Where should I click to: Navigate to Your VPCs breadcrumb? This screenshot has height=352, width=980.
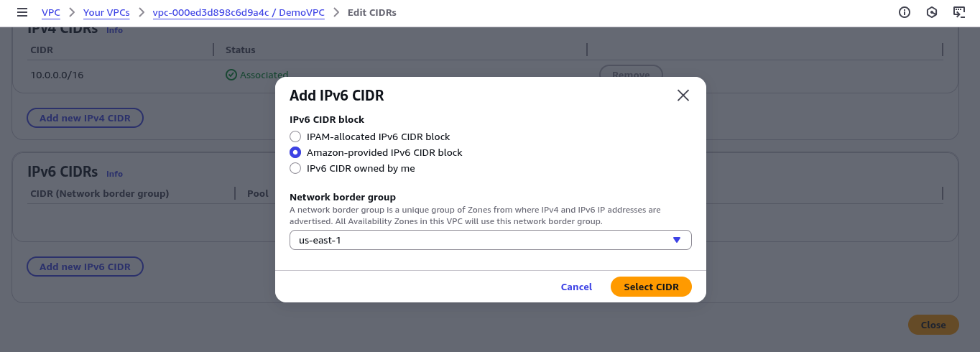106,12
